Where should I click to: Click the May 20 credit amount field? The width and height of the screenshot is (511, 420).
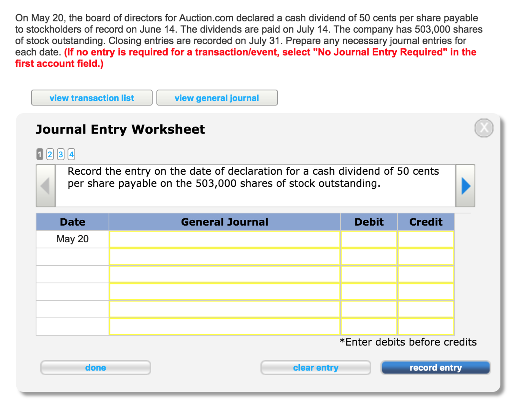(426, 239)
